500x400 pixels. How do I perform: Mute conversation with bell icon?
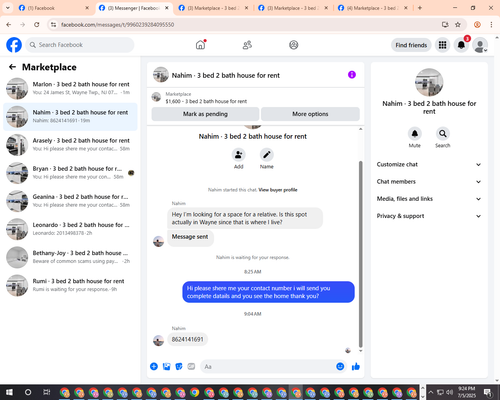pos(415,134)
